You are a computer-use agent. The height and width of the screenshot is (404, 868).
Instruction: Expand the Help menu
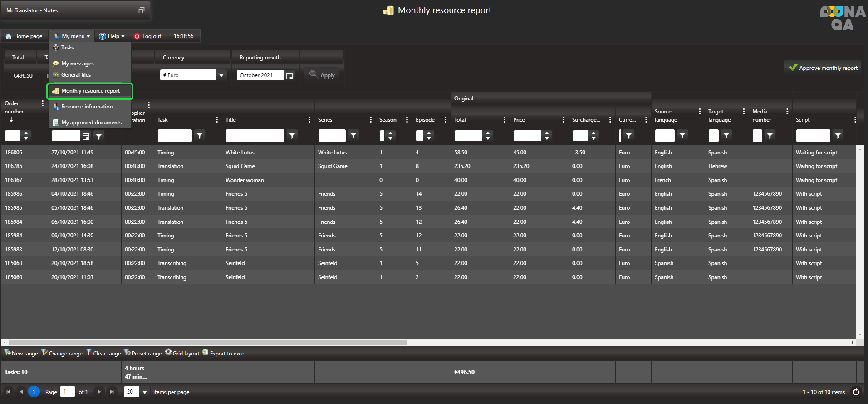coord(112,36)
